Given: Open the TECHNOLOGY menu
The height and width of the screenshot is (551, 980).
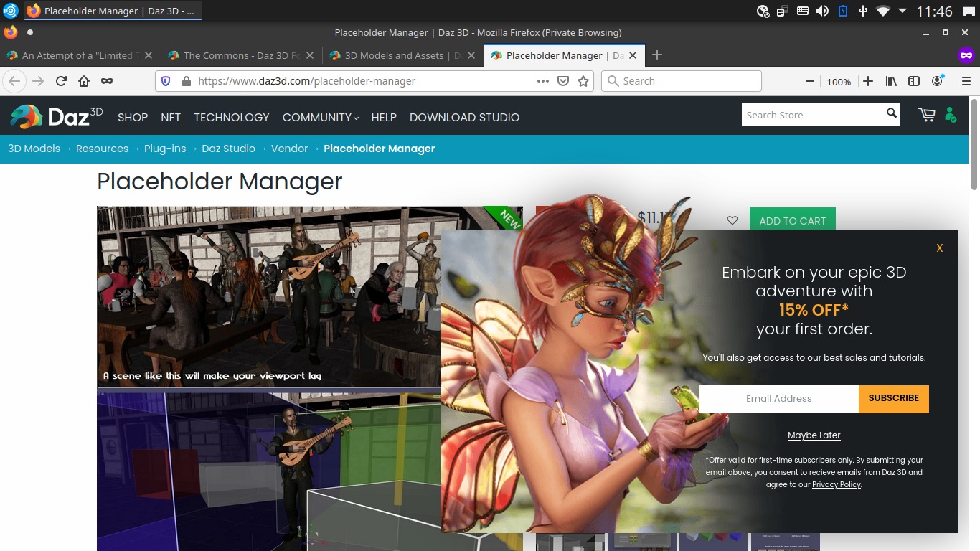Looking at the screenshot, I should pos(232,117).
